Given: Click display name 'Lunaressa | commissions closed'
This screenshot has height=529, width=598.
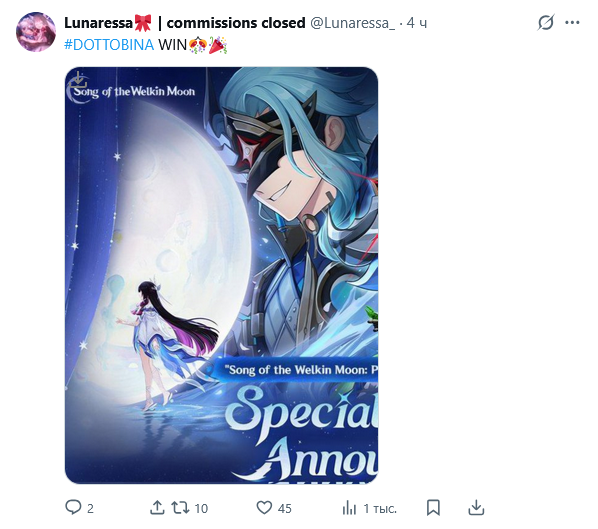Looking at the screenshot, I should (x=185, y=23).
